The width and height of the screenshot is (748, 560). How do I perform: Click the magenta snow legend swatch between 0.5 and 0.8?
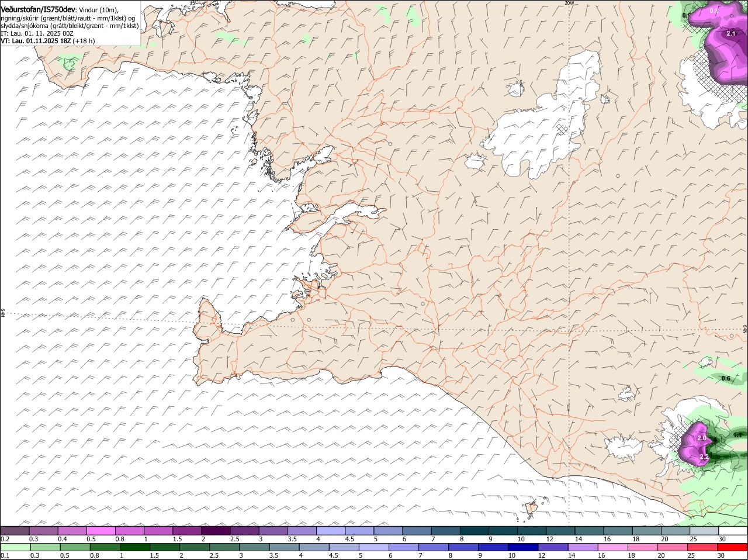coord(102,531)
